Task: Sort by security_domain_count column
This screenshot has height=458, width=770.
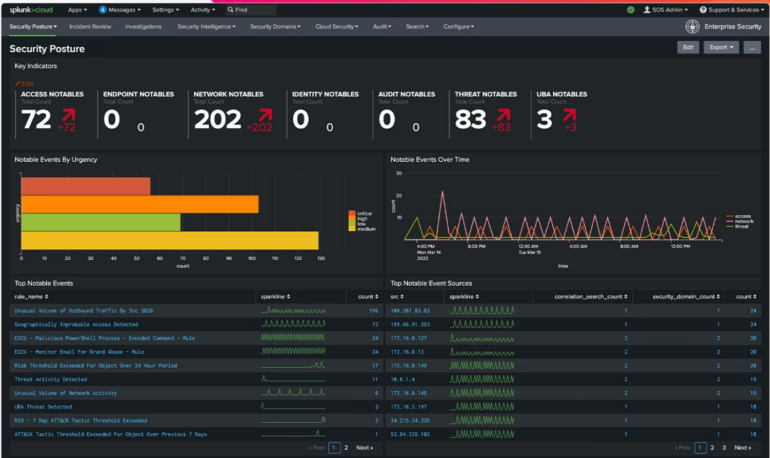Action: (686, 296)
